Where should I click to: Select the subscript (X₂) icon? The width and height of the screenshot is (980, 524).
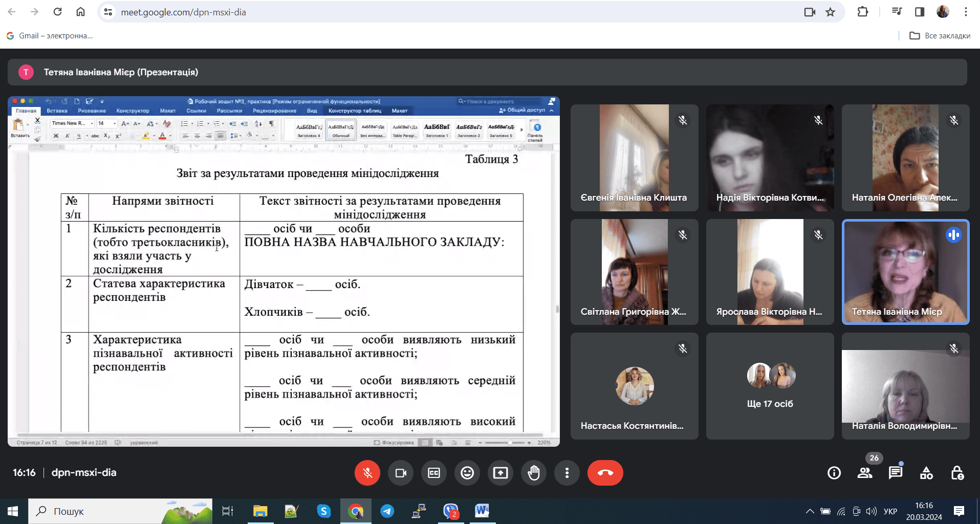(106, 136)
